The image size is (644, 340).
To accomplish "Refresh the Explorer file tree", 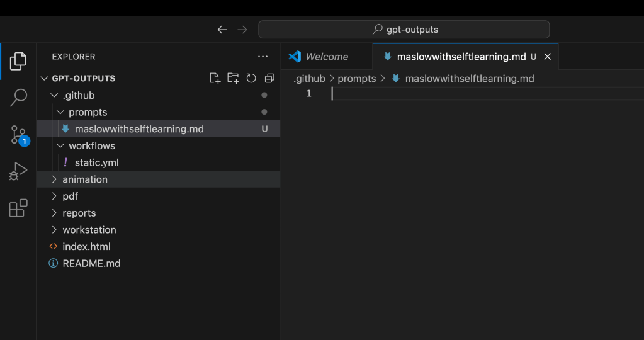I will [251, 78].
